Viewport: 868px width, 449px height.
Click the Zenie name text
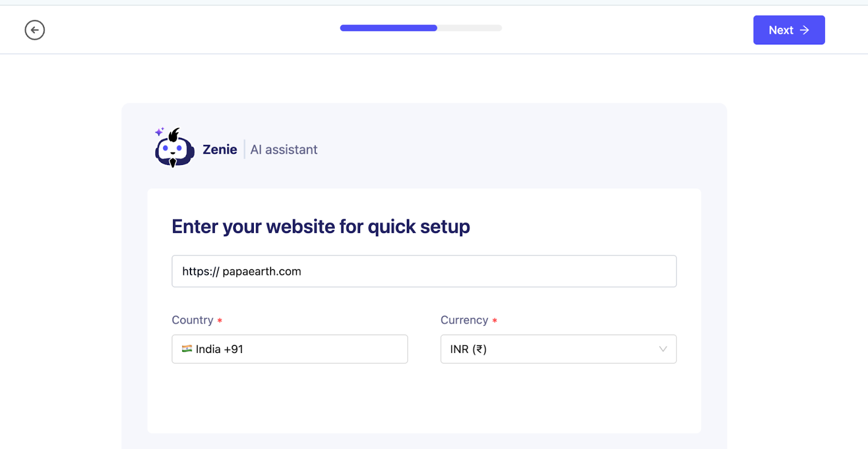pyautogui.click(x=220, y=150)
